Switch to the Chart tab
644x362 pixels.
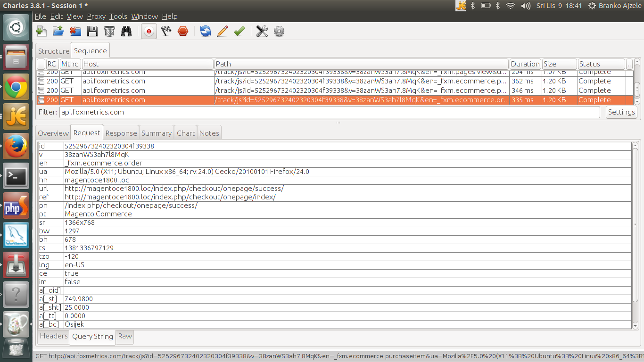186,133
